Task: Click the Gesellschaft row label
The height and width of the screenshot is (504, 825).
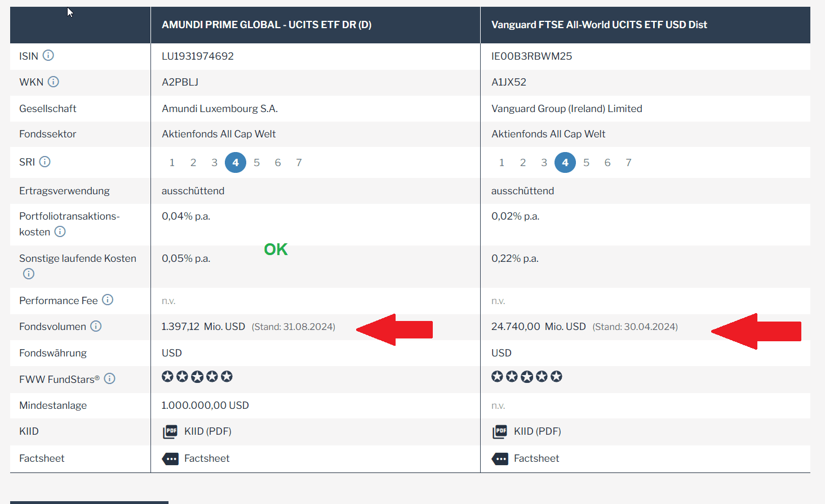Action: (x=48, y=109)
